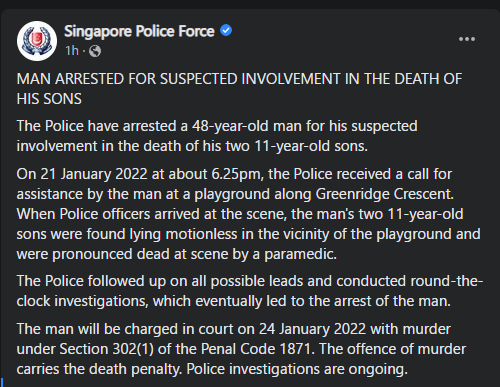Open the post's 1h timestamp link
The width and height of the screenshot is (500, 387).
pos(72,51)
